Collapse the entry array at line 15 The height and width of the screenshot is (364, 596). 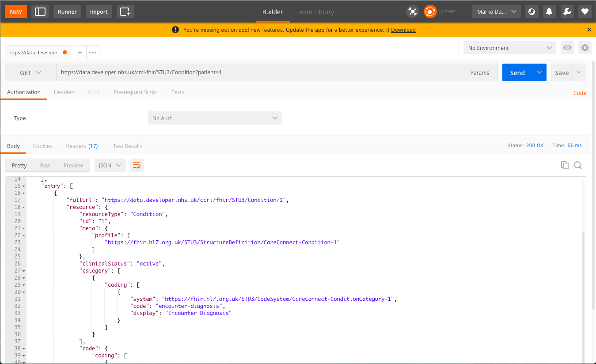click(24, 186)
